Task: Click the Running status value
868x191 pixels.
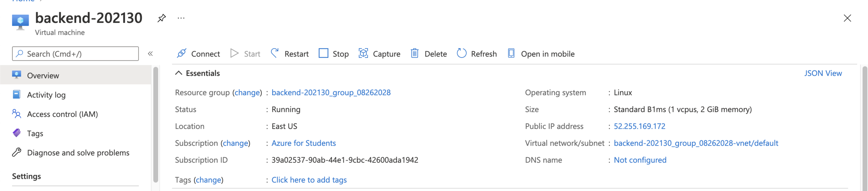Action: point(286,110)
